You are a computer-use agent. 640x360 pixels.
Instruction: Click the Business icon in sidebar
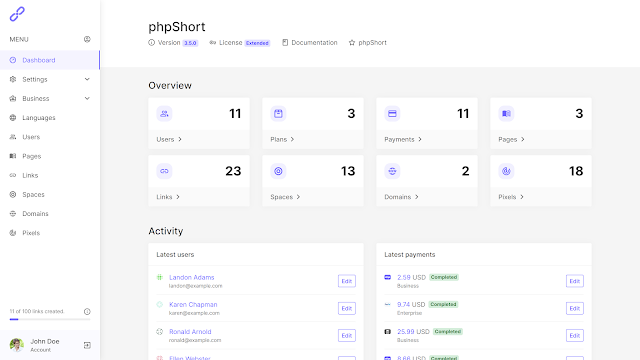(13, 98)
